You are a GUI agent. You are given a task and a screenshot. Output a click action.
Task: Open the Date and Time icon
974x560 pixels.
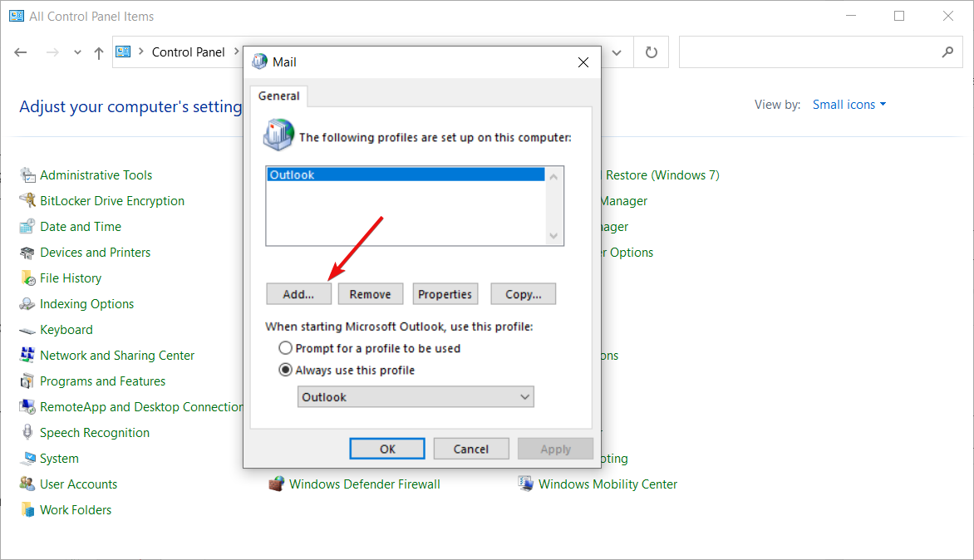coord(27,227)
